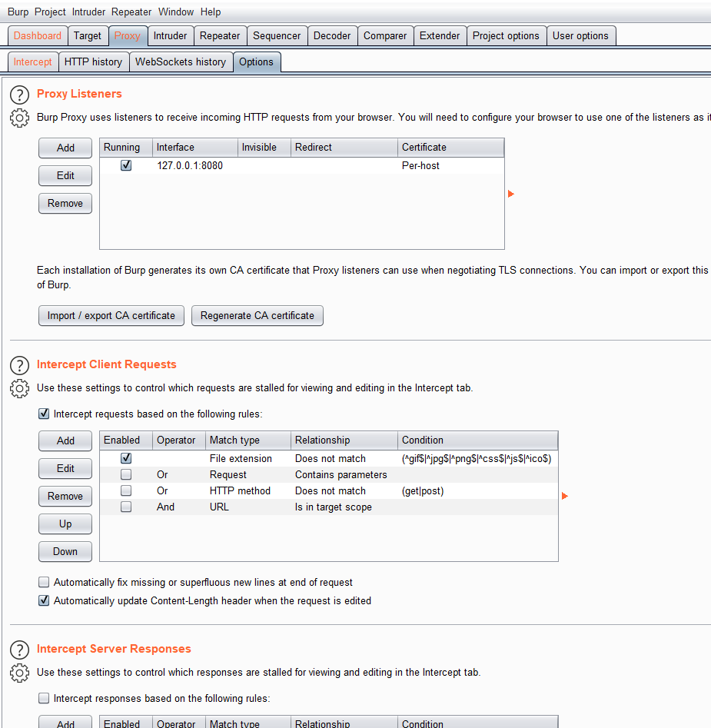The image size is (711, 728).
Task: Add a new proxy listener
Action: 65,148
